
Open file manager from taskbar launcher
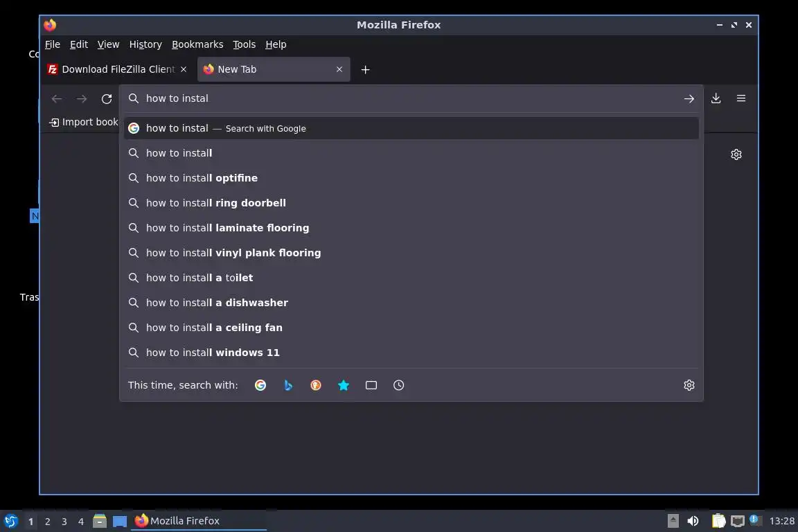point(100,521)
